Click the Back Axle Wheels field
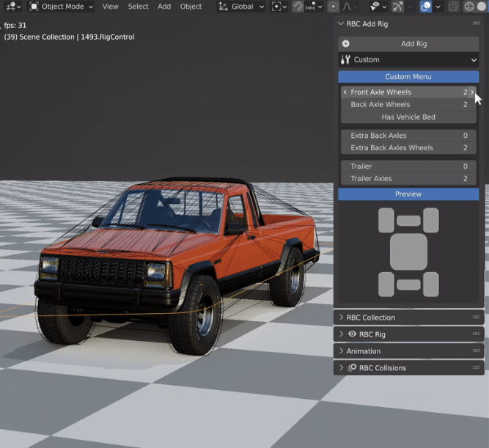Image resolution: width=489 pixels, height=448 pixels. tap(408, 105)
